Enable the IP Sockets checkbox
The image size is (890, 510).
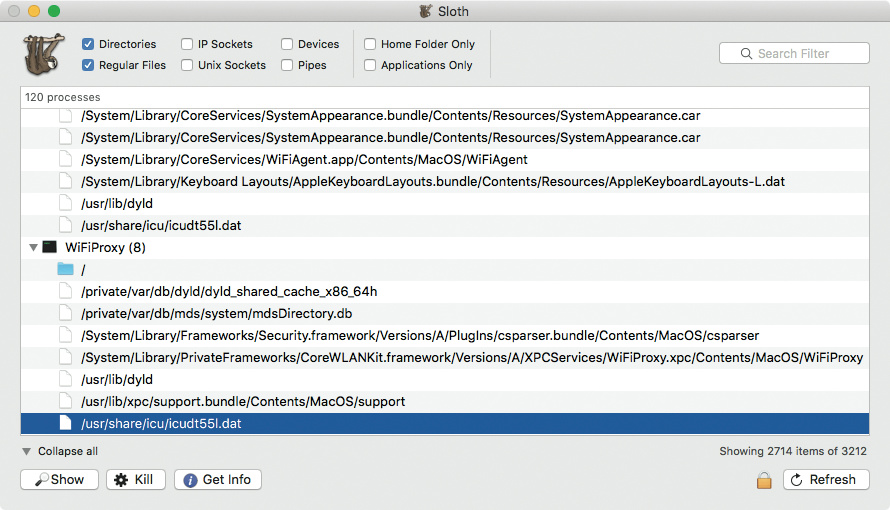pos(187,44)
